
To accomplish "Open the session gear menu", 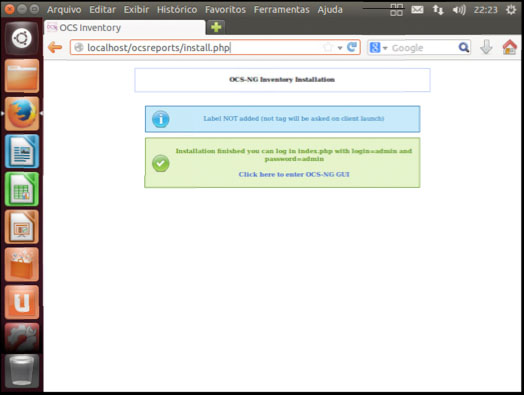I will click(511, 10).
